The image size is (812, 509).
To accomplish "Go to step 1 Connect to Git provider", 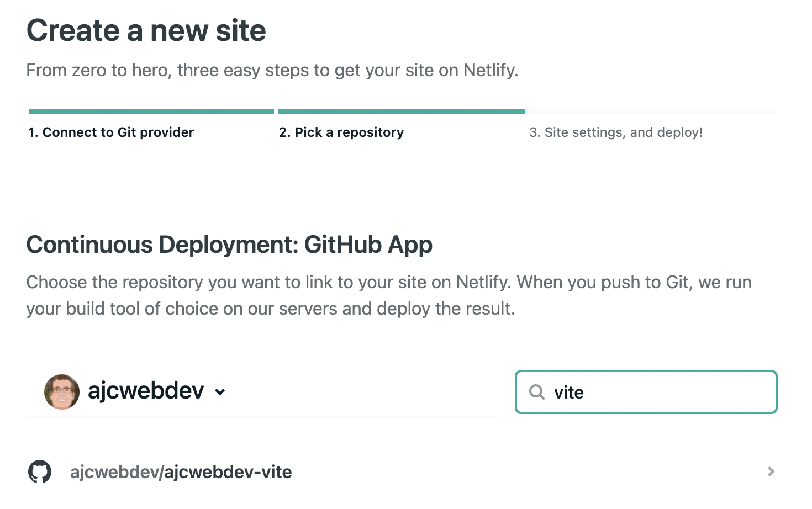I will (111, 132).
